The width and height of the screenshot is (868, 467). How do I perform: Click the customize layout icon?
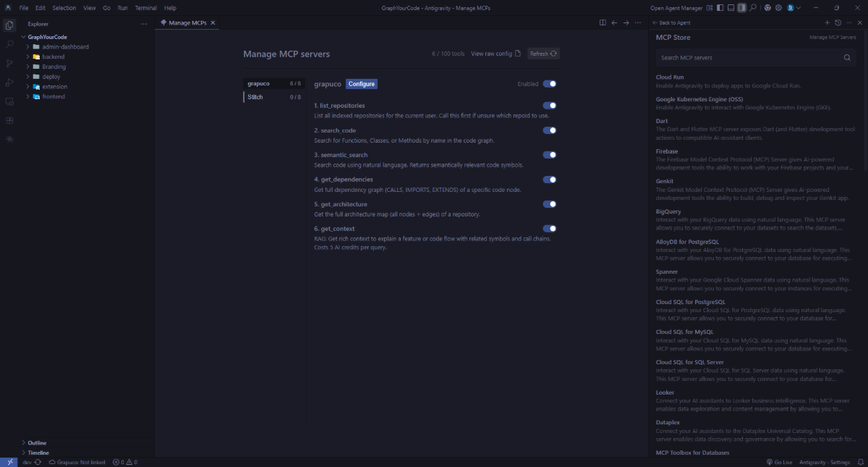click(710, 8)
